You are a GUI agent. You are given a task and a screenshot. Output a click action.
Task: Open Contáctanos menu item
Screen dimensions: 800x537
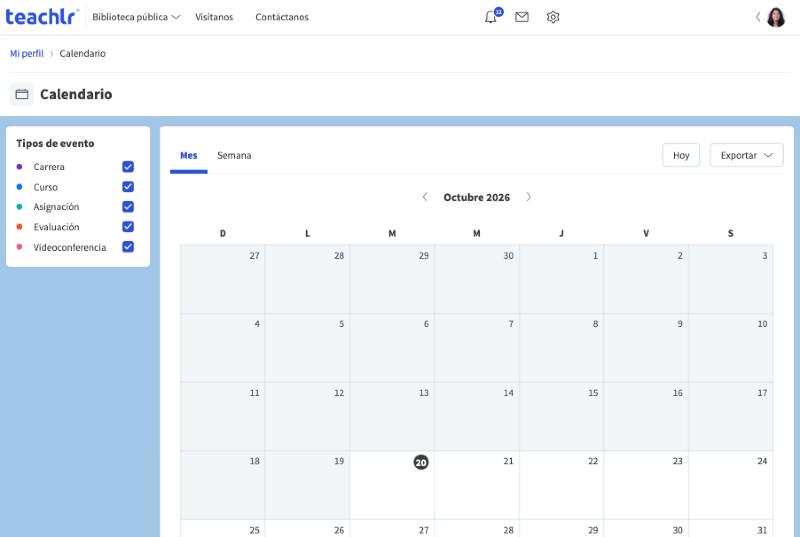[282, 17]
